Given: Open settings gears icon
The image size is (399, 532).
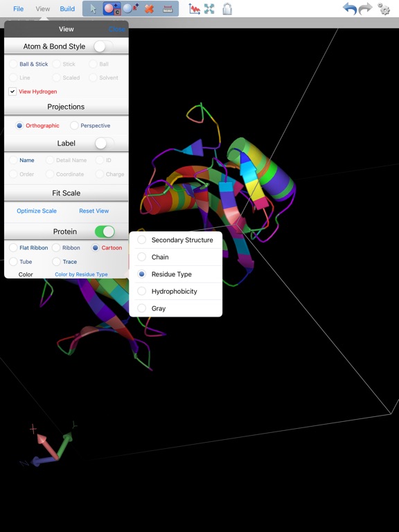Looking at the screenshot, I should pyautogui.click(x=384, y=9).
